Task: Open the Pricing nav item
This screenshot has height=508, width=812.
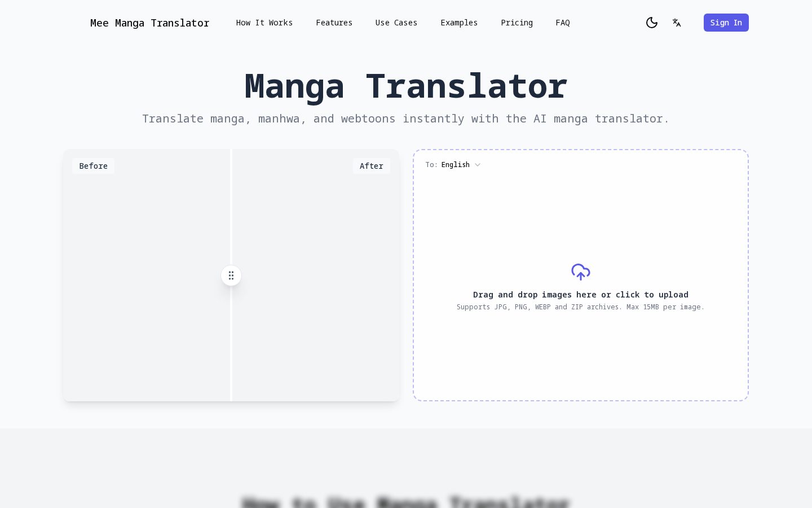Action: 517,23
